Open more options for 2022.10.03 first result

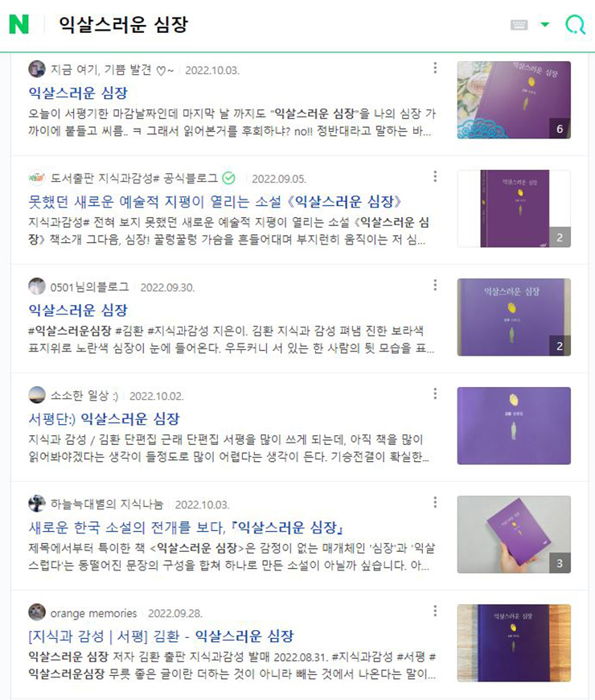tap(435, 68)
